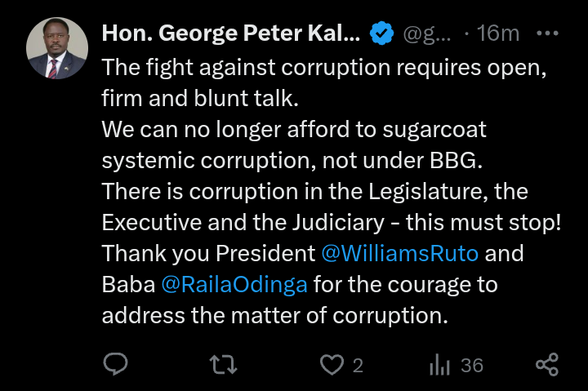The width and height of the screenshot is (588, 391).
Task: Click the share icon
Action: coord(546,365)
